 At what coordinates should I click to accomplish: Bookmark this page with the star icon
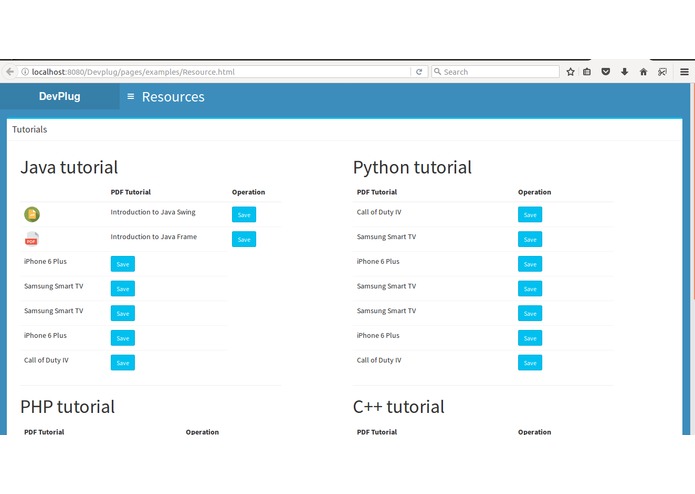tap(570, 72)
